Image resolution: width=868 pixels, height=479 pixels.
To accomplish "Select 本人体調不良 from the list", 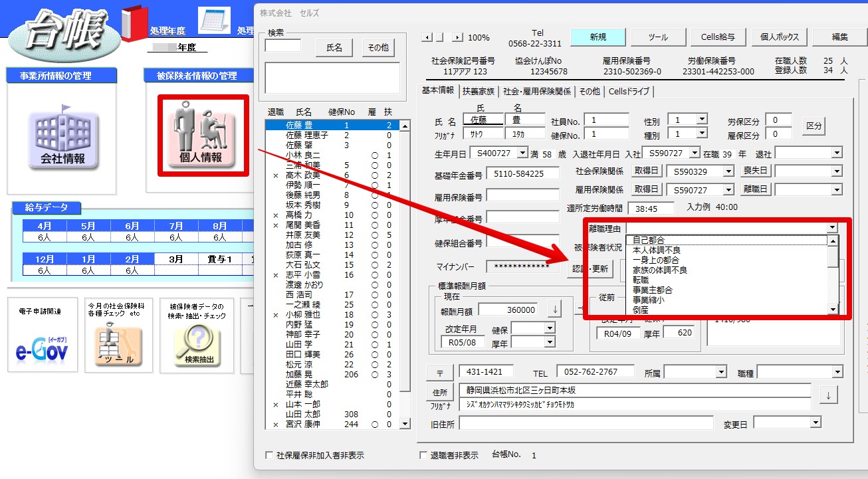I will pyautogui.click(x=728, y=250).
